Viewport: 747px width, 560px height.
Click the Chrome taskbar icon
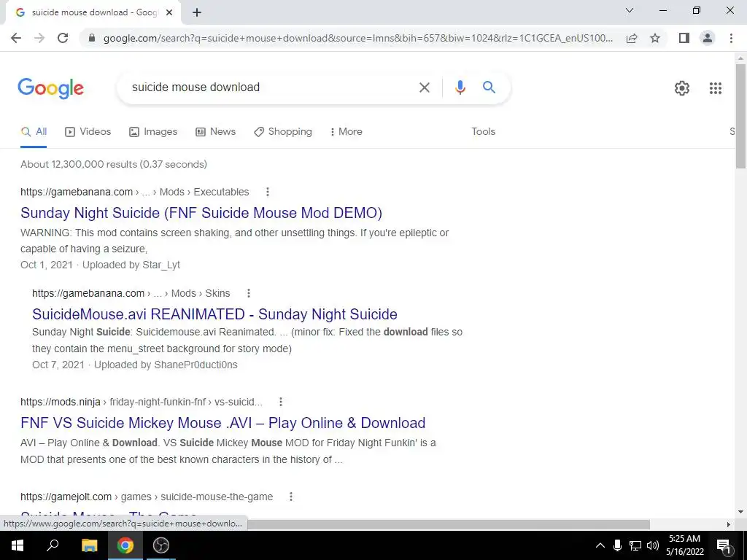125,545
